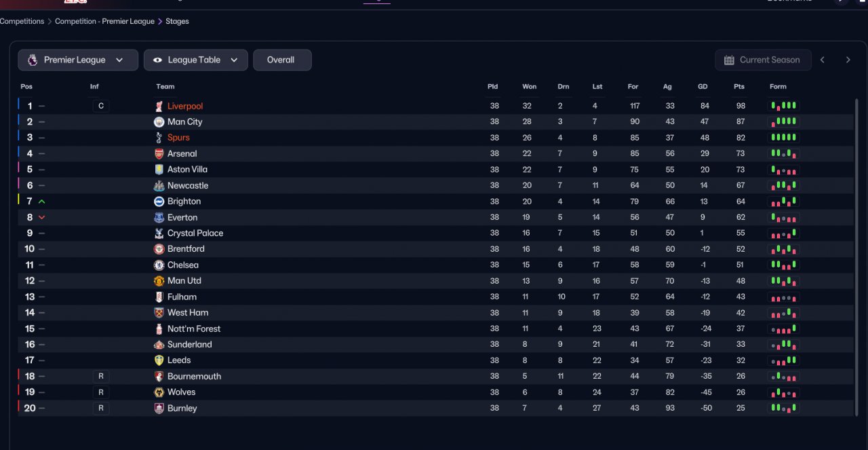Click the Form column header

point(778,86)
